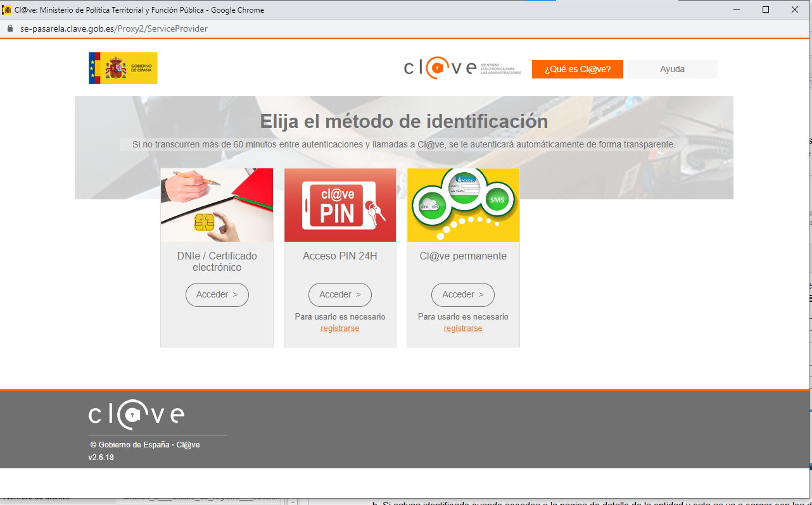Open the ¿Qué es Cl@ve? page
The image size is (812, 505).
[x=578, y=70]
